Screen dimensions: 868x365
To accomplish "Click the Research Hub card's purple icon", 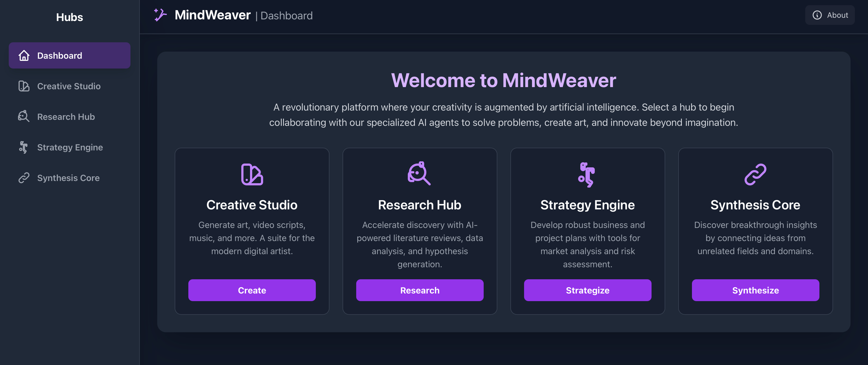I will tap(419, 174).
